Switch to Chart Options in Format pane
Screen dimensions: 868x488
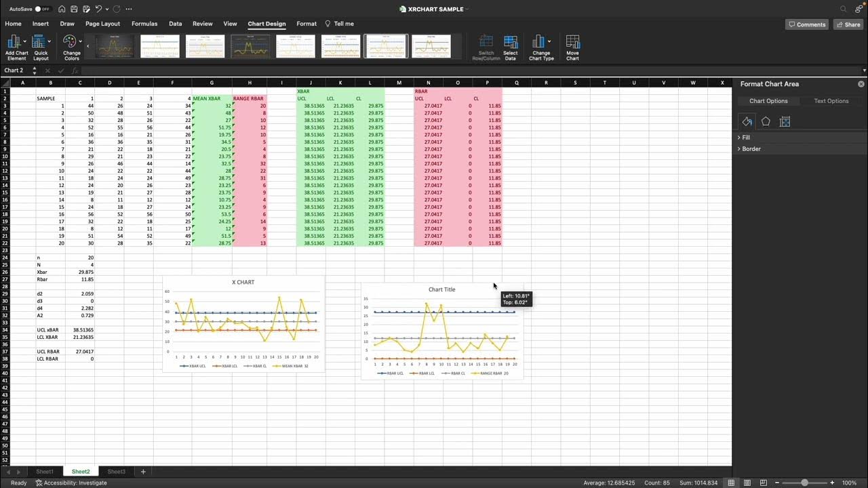tap(768, 101)
